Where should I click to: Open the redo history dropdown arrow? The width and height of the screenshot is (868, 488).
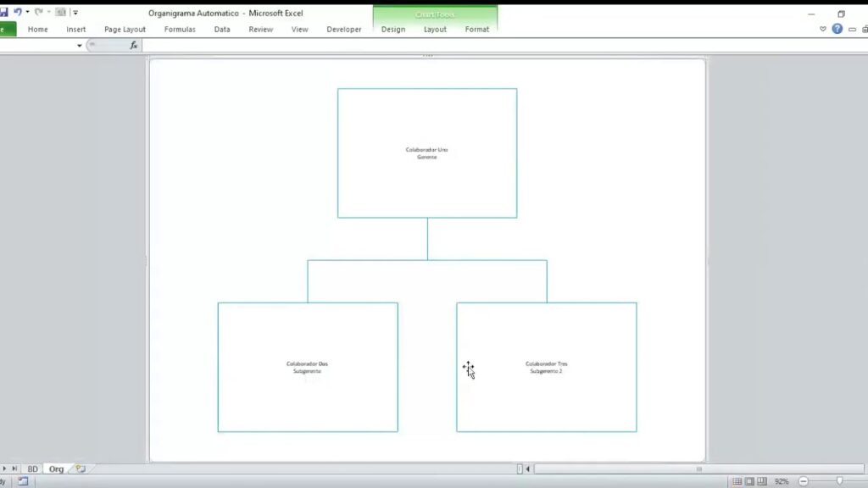(x=48, y=12)
